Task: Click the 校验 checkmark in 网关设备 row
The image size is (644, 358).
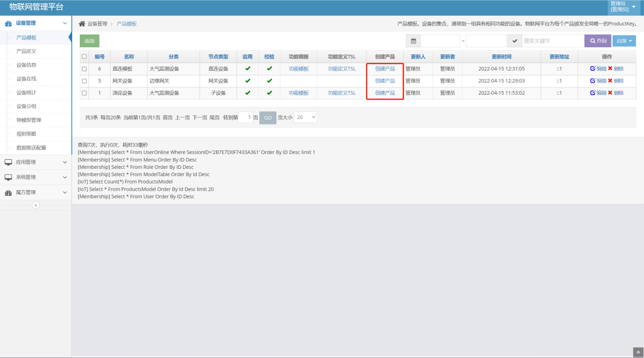Action: tap(269, 80)
